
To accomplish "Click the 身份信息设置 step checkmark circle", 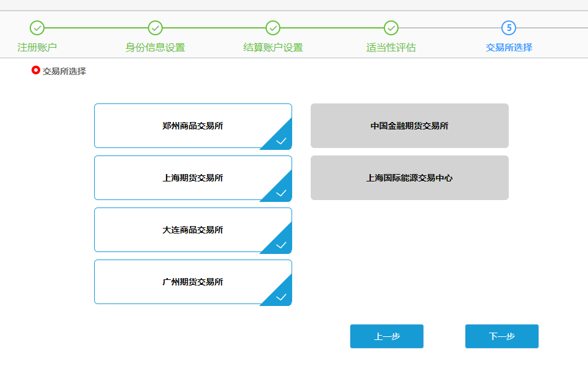I will [155, 28].
